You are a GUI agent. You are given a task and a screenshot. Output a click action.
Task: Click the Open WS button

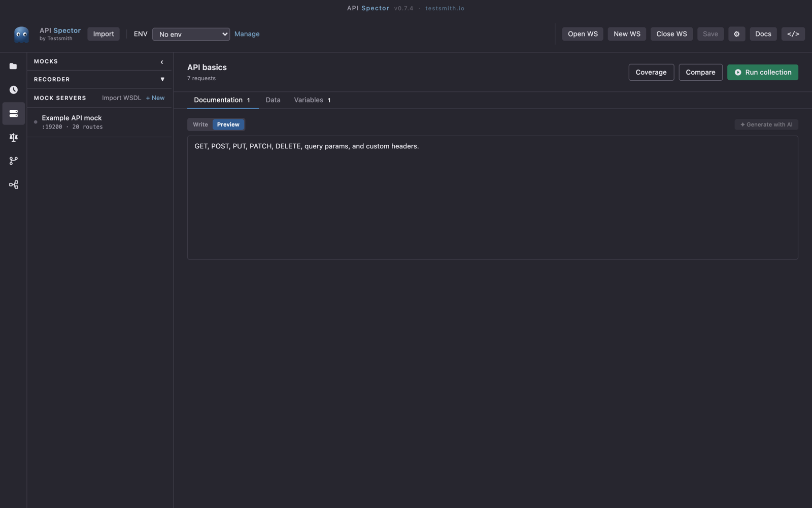point(583,34)
